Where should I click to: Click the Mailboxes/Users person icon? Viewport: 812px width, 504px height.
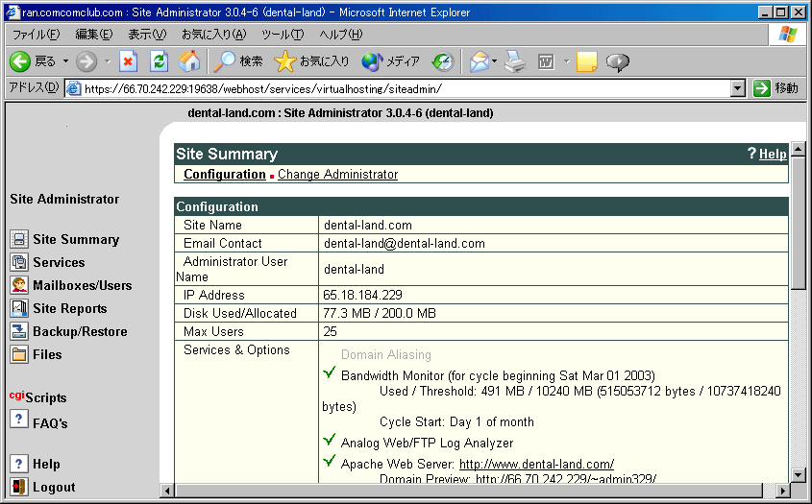19,285
